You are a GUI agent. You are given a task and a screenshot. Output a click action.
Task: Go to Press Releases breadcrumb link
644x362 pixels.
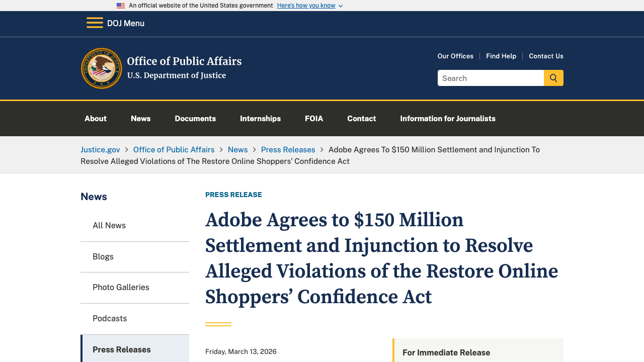[x=288, y=150]
